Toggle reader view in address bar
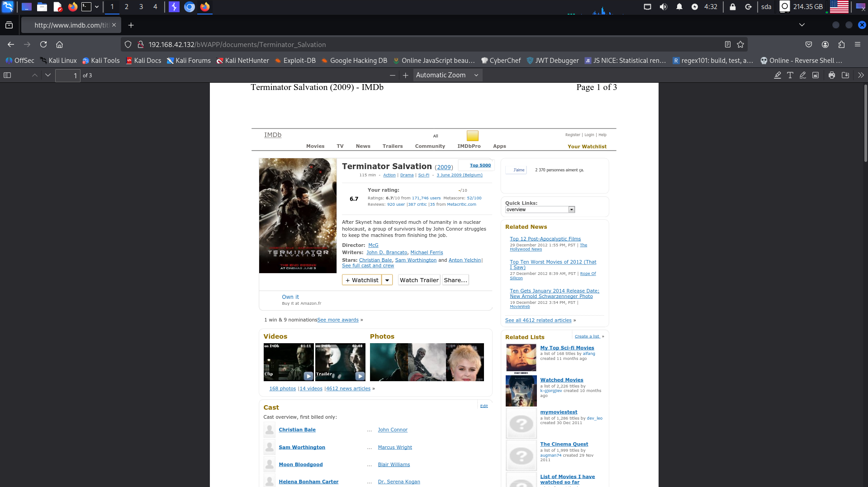 (x=727, y=44)
